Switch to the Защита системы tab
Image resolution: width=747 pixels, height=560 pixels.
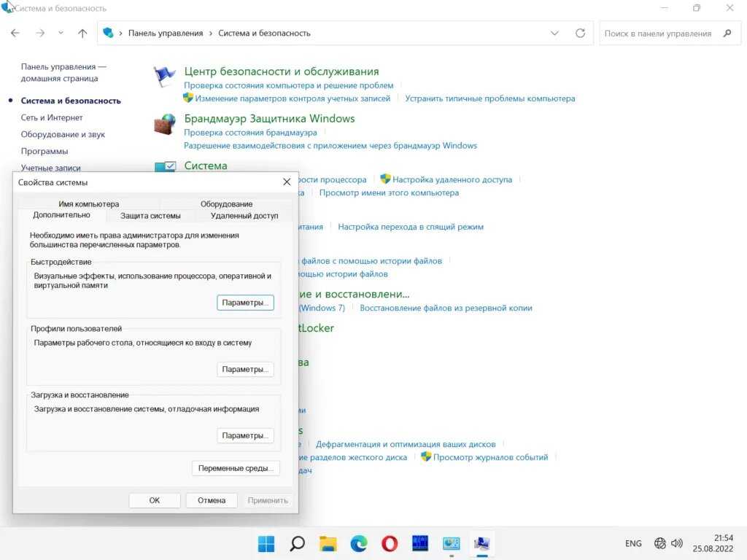(150, 216)
